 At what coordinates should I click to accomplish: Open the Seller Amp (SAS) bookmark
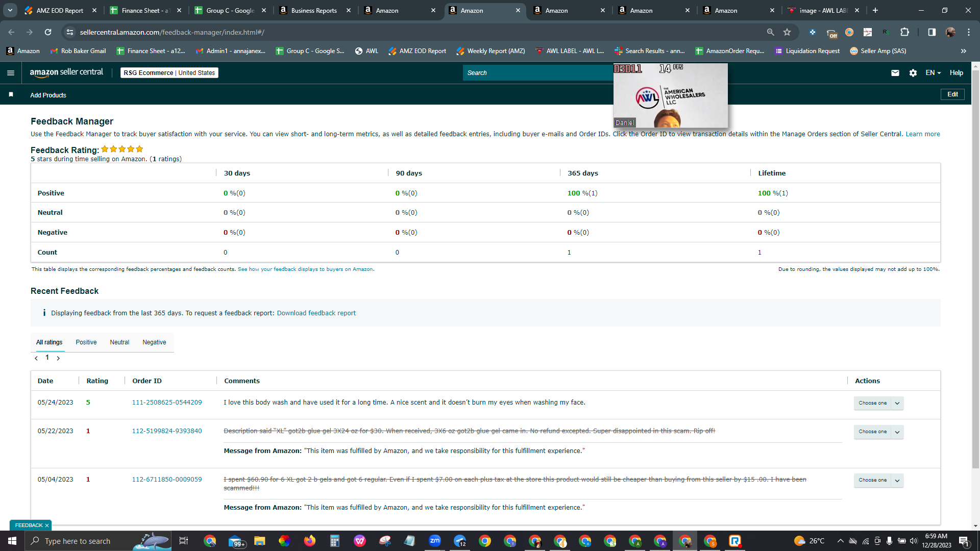click(878, 51)
